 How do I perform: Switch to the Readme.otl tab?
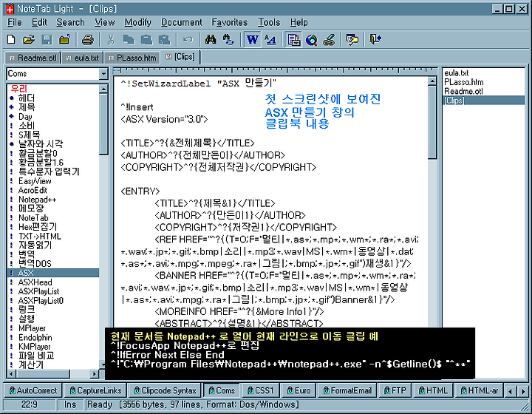33,58
